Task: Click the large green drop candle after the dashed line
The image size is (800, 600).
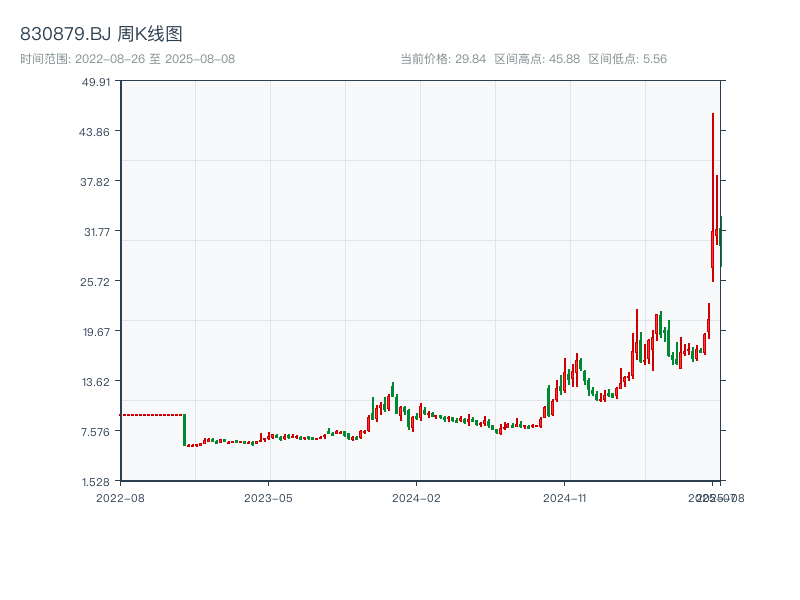Action: pos(185,430)
